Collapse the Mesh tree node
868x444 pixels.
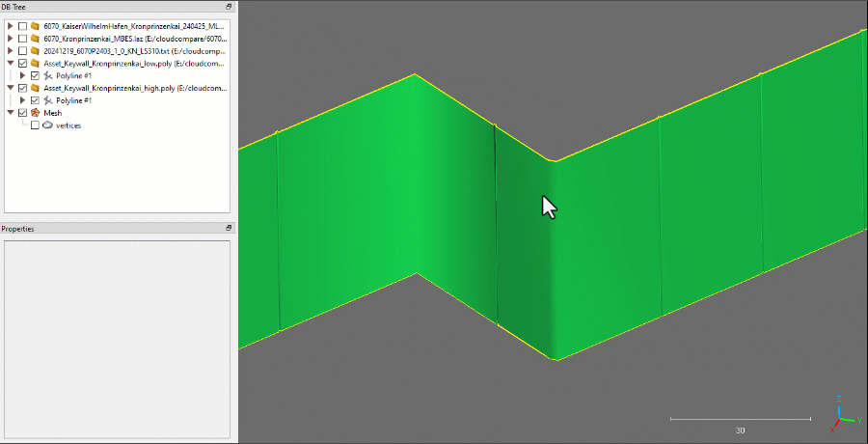(x=10, y=113)
